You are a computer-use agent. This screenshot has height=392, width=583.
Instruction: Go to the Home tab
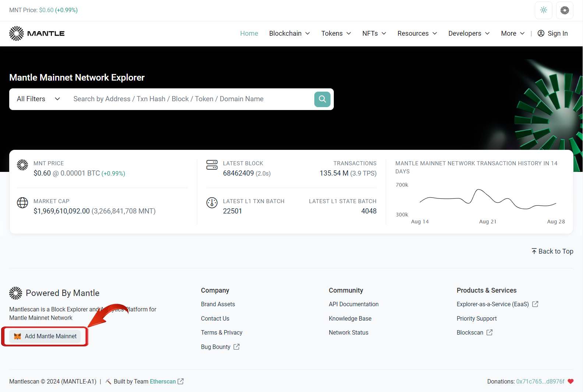(x=249, y=33)
